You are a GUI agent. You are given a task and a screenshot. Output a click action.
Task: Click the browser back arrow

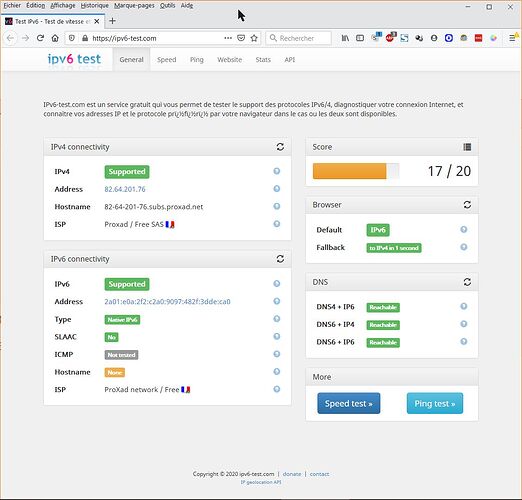(x=10, y=38)
